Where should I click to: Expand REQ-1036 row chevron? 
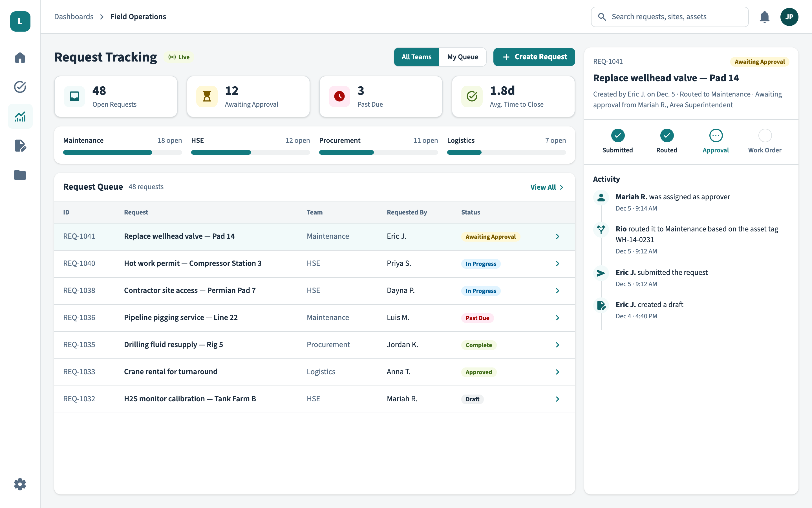pos(557,318)
